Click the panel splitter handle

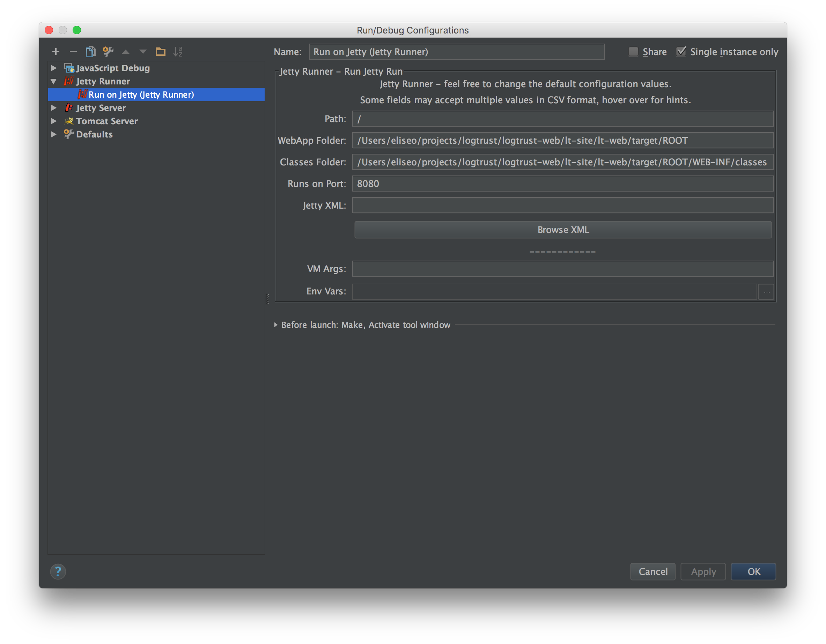(x=268, y=299)
